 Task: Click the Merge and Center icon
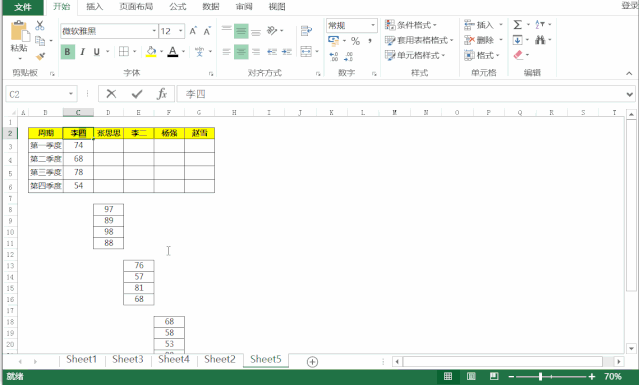[306, 52]
